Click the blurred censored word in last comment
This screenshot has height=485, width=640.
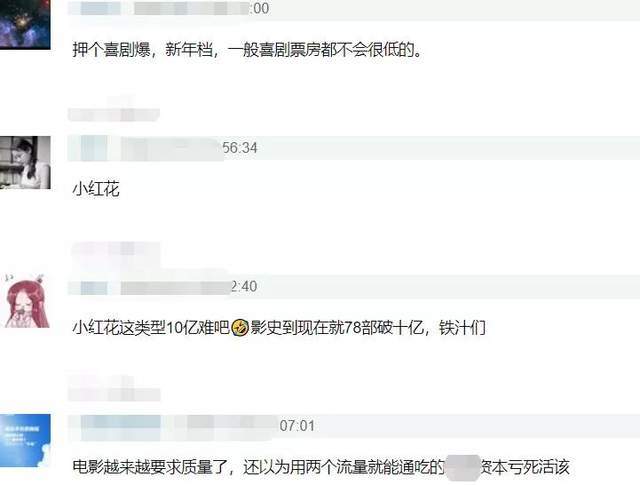[462, 467]
